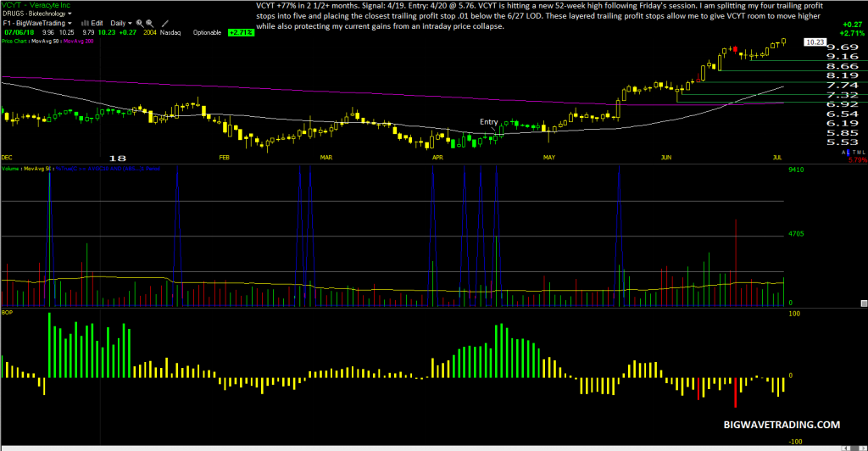Toggle the highlighted L scaling letter
This screenshot has width=868, height=451.
tap(848, 153)
